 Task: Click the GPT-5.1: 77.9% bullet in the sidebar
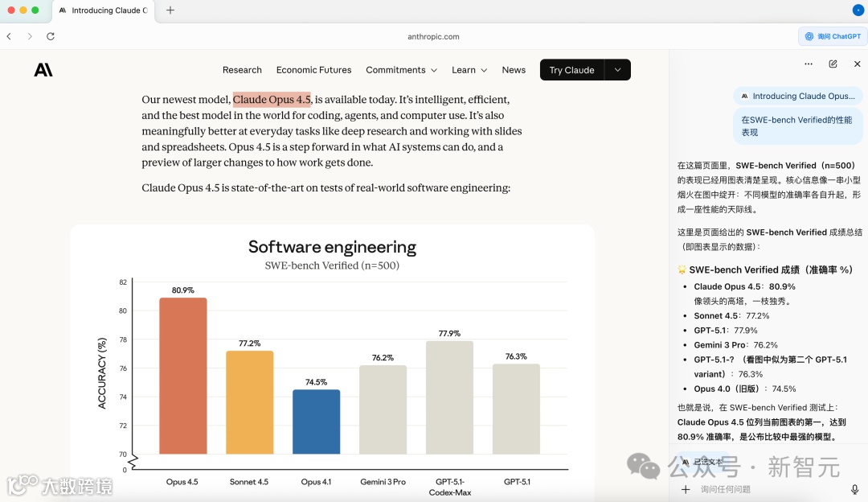726,330
